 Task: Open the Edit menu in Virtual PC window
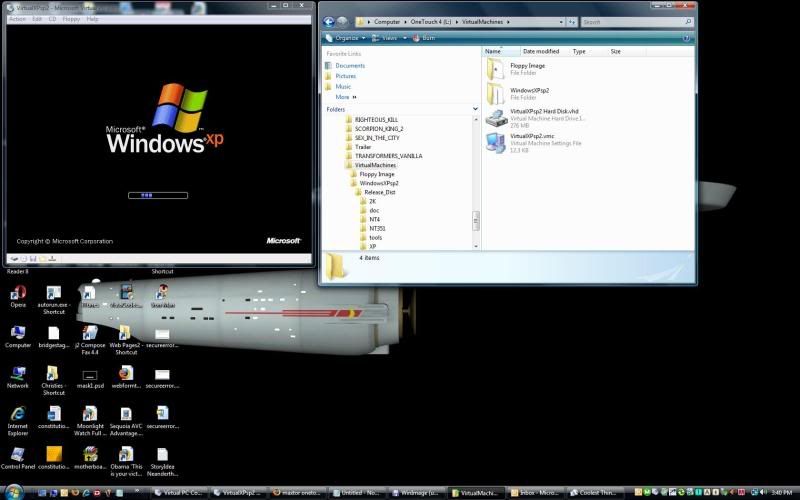coord(37,19)
